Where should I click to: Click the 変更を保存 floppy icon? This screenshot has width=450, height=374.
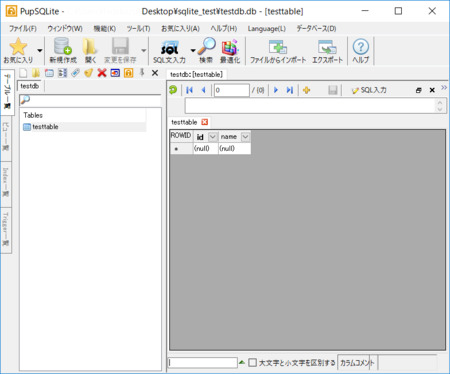pos(120,47)
